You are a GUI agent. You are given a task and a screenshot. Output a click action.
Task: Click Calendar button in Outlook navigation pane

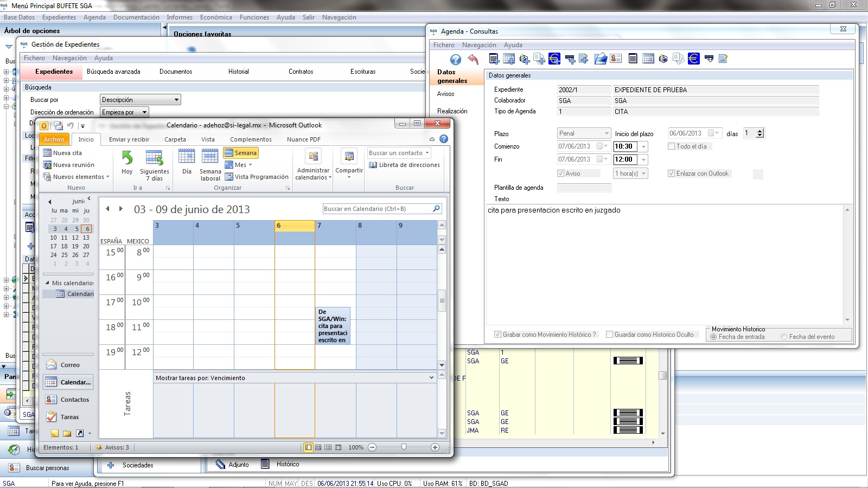point(68,382)
